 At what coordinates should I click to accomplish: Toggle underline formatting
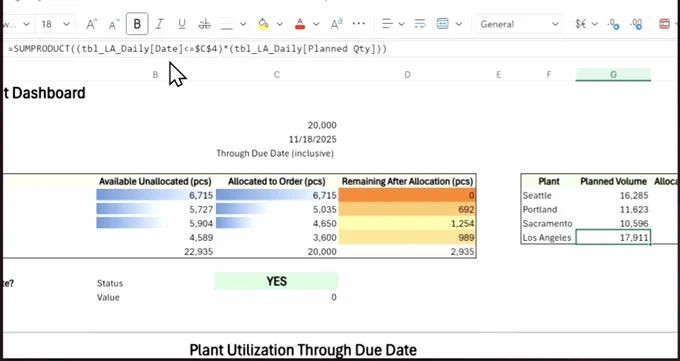point(182,24)
